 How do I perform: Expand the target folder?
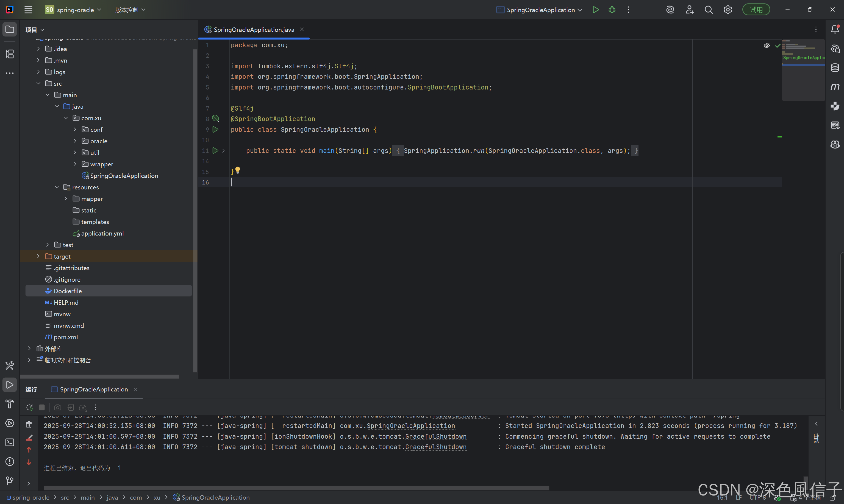point(38,256)
